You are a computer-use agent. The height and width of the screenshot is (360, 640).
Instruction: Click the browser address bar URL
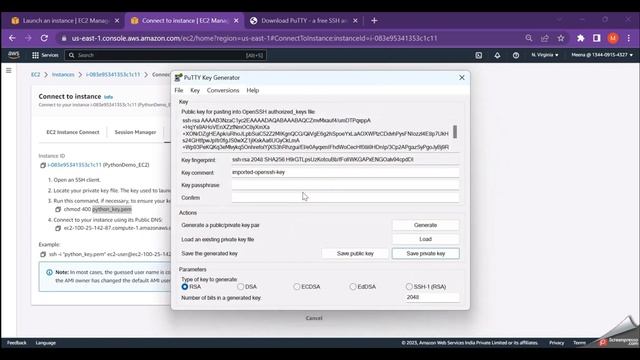coord(254,38)
